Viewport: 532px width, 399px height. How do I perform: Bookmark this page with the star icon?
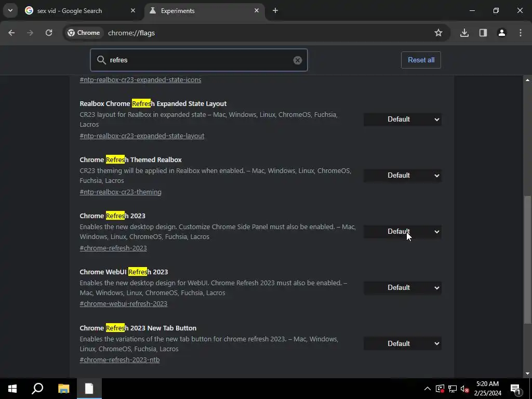438,33
